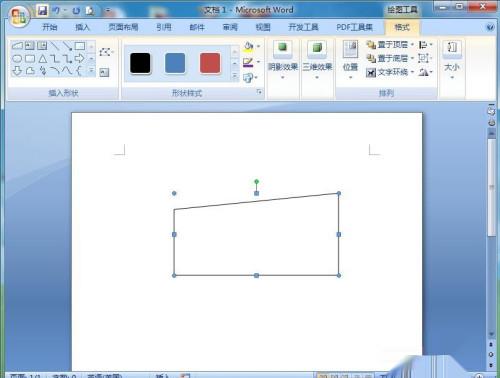Undo the last action
Viewport: 500px width, 378px height.
click(x=56, y=11)
